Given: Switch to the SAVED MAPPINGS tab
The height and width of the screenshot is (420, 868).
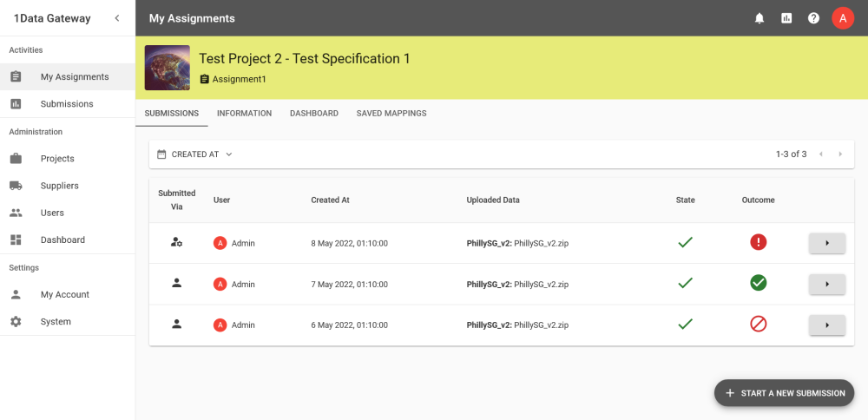Looking at the screenshot, I should click(391, 114).
